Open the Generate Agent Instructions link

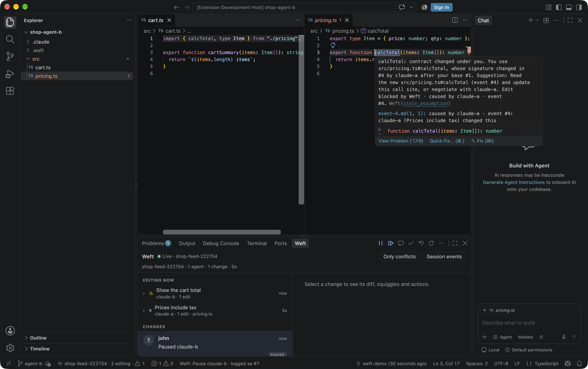coord(514,182)
